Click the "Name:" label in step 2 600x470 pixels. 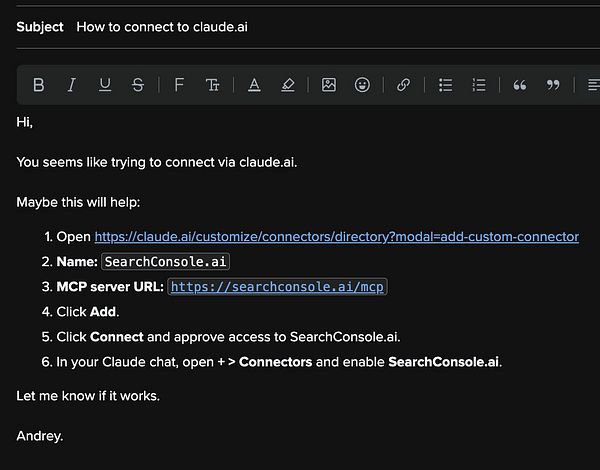click(77, 262)
